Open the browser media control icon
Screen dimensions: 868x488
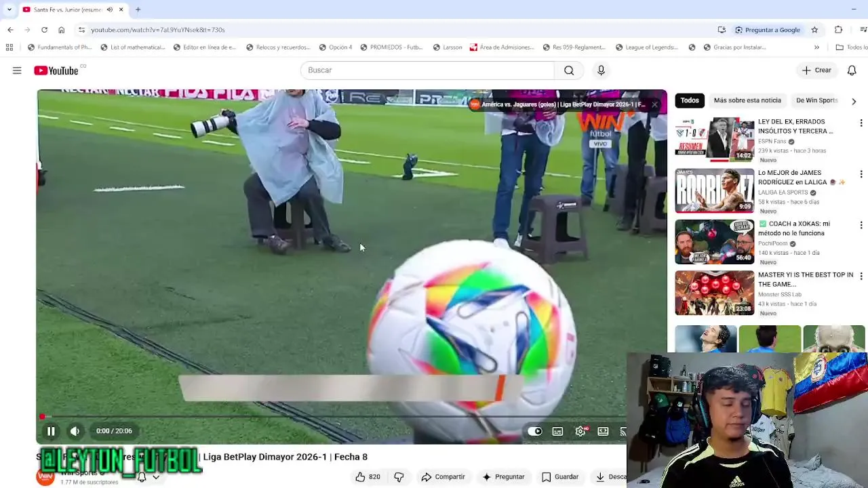[863, 30]
